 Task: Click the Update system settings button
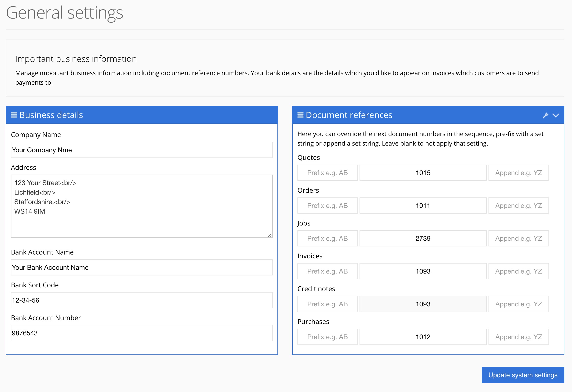tap(523, 375)
